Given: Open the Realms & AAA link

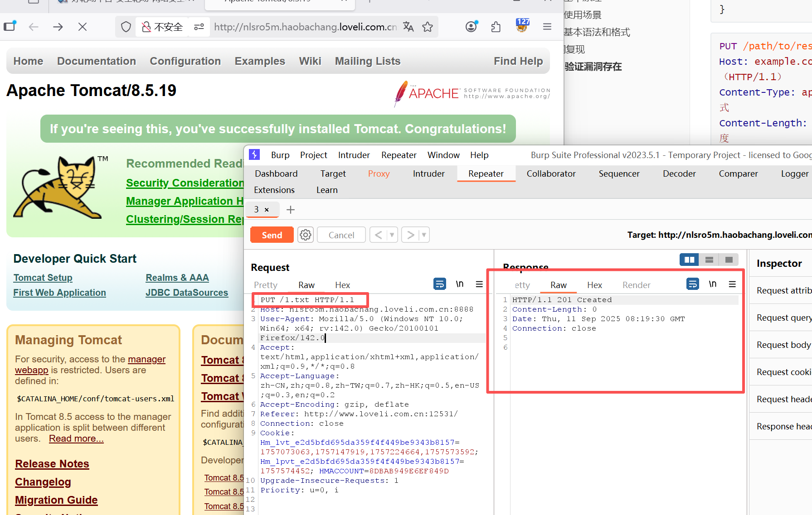Looking at the screenshot, I should point(177,278).
